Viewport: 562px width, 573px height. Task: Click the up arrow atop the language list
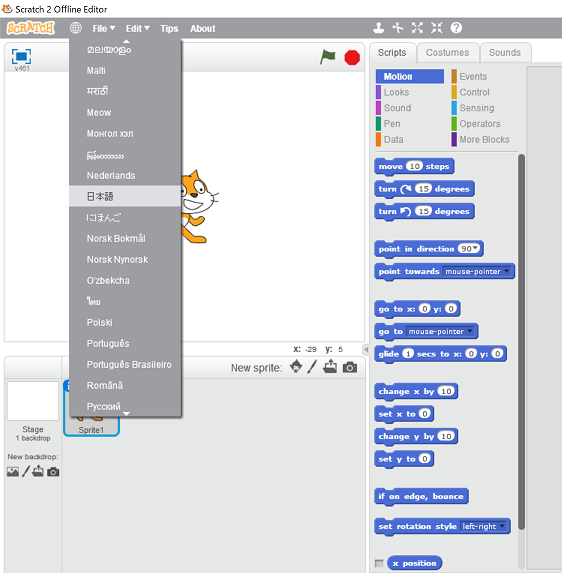126,41
